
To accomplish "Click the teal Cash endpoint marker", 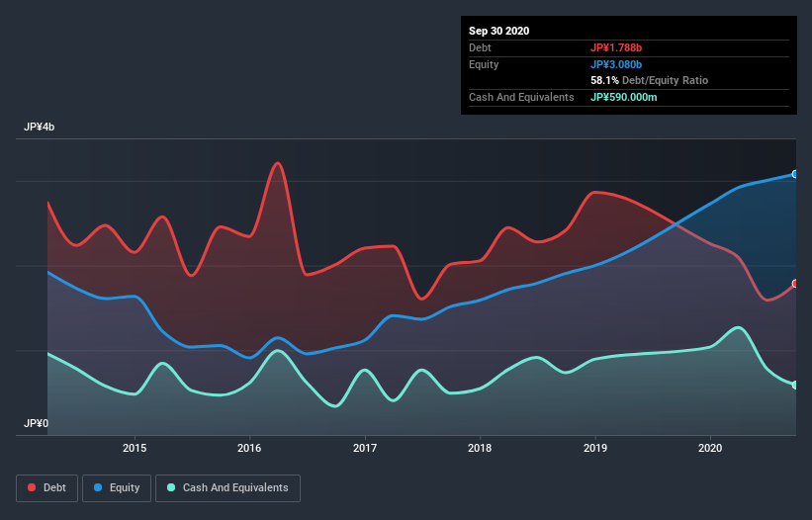I will (x=795, y=385).
